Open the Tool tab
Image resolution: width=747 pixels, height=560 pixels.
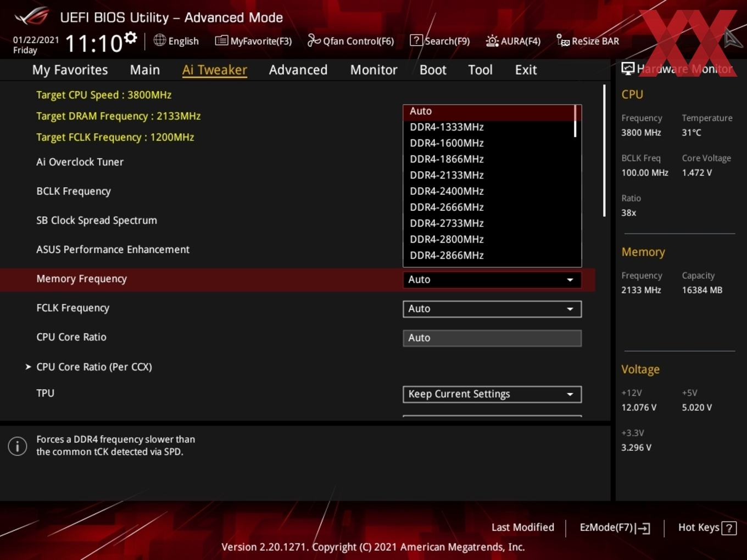point(480,70)
